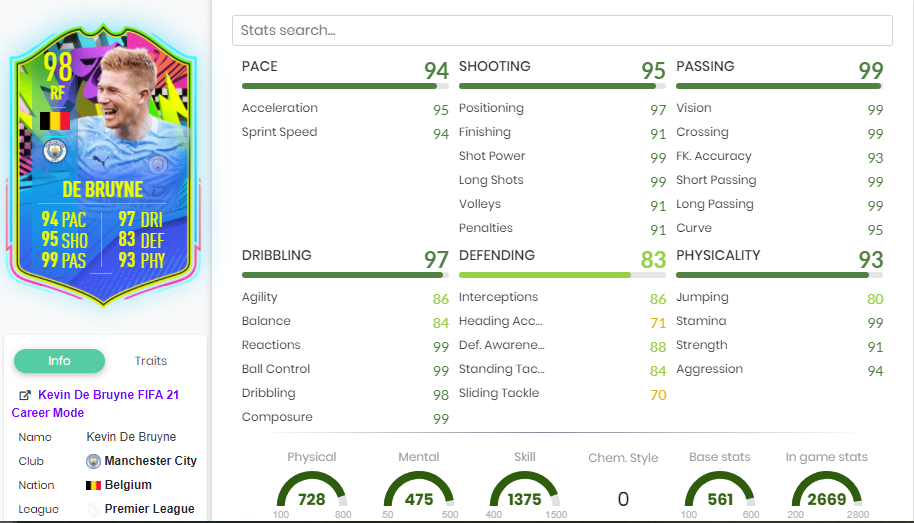Click the In game stats gauge
Image resolution: width=914 pixels, height=523 pixels.
(827, 492)
